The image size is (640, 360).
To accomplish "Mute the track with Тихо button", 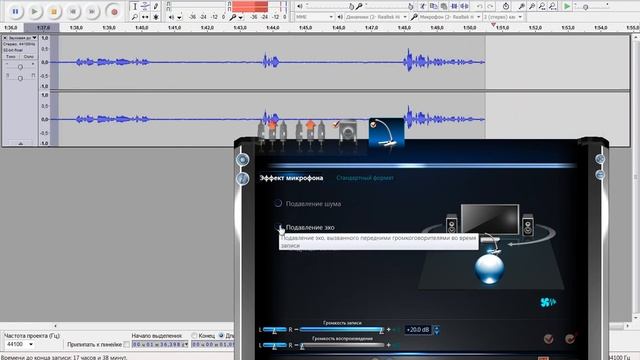I will 11,57.
